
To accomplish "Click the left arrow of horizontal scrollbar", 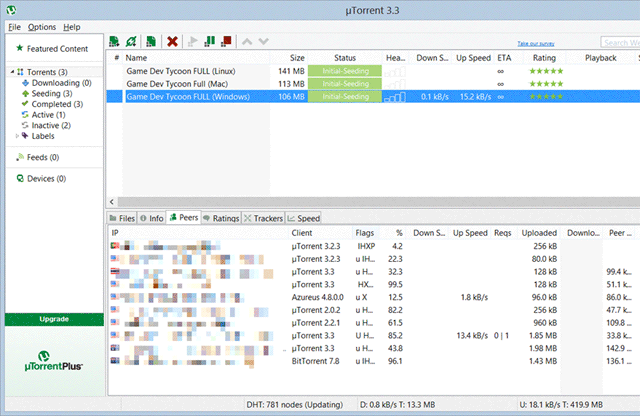I will [112, 202].
